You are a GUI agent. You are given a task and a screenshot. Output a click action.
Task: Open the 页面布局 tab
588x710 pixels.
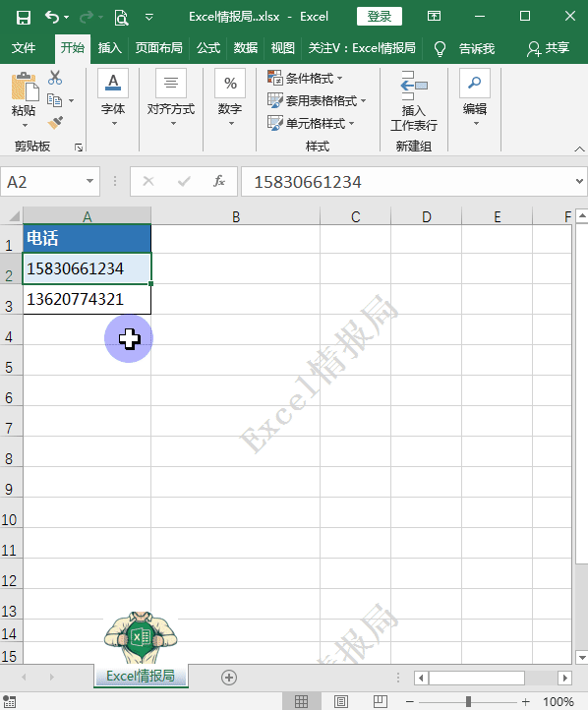point(158,47)
